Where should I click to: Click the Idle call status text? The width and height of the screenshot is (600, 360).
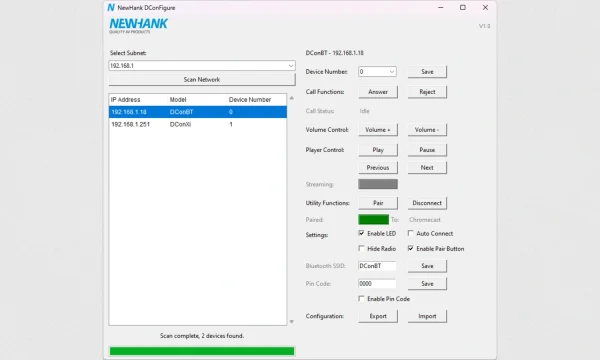tap(364, 111)
